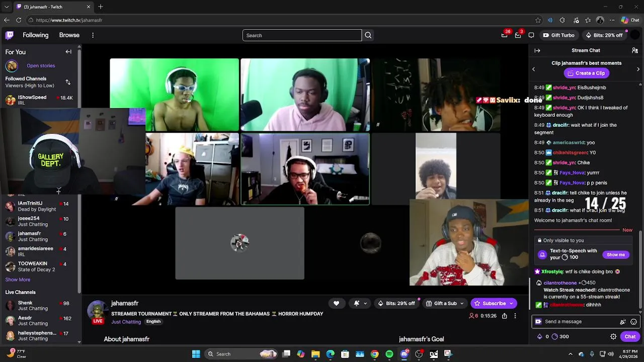The height and width of the screenshot is (362, 644).
Task: Open chat identity badge in message box
Action: point(538,322)
